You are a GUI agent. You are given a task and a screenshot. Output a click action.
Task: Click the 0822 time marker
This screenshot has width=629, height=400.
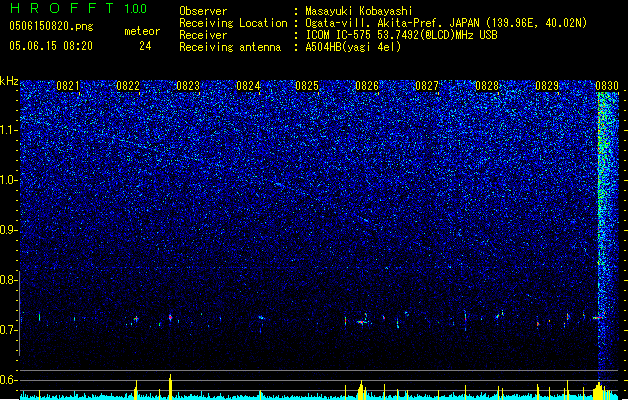(128, 86)
